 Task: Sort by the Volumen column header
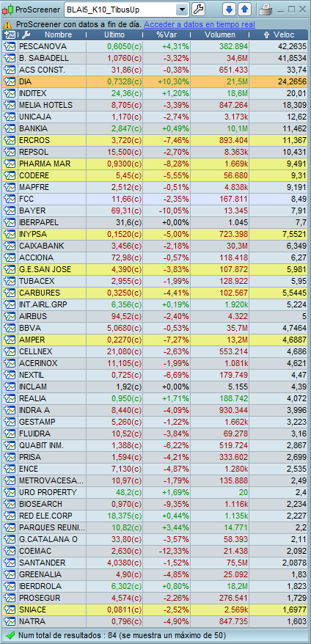(x=220, y=35)
